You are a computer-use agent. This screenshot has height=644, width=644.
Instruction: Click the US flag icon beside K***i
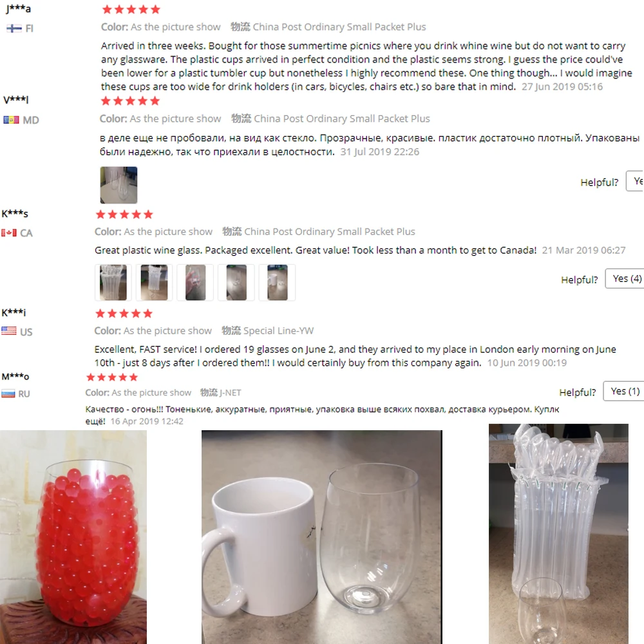tap(9, 330)
